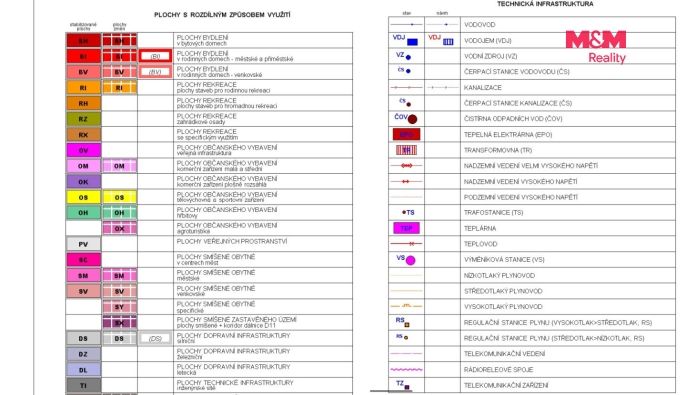This screenshot has width=686, height=395.
Task: Click the label 'PLOCHY VEŘEJNÝCH PROSTRANSTVÍ'
Action: tap(232, 241)
